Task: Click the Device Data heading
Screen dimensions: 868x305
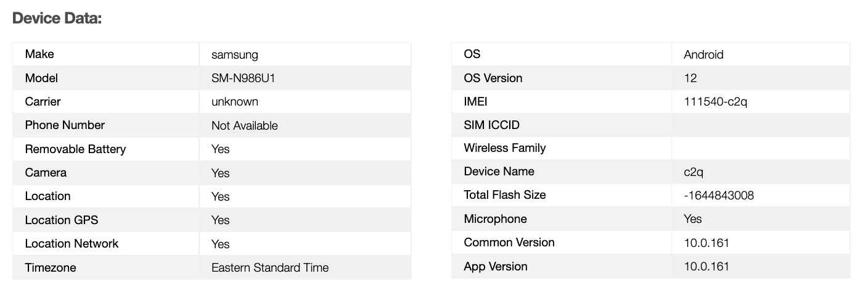Action: tap(57, 19)
